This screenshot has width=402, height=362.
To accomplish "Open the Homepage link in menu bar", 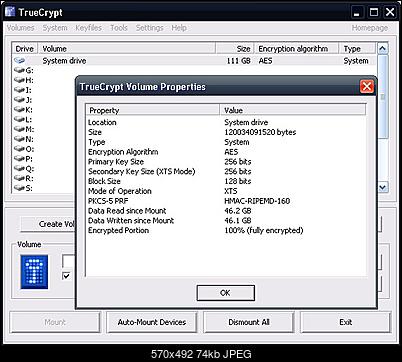I will [x=370, y=28].
